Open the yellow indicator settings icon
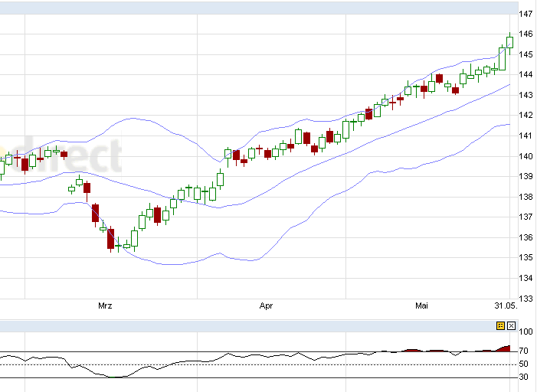 coord(500,325)
